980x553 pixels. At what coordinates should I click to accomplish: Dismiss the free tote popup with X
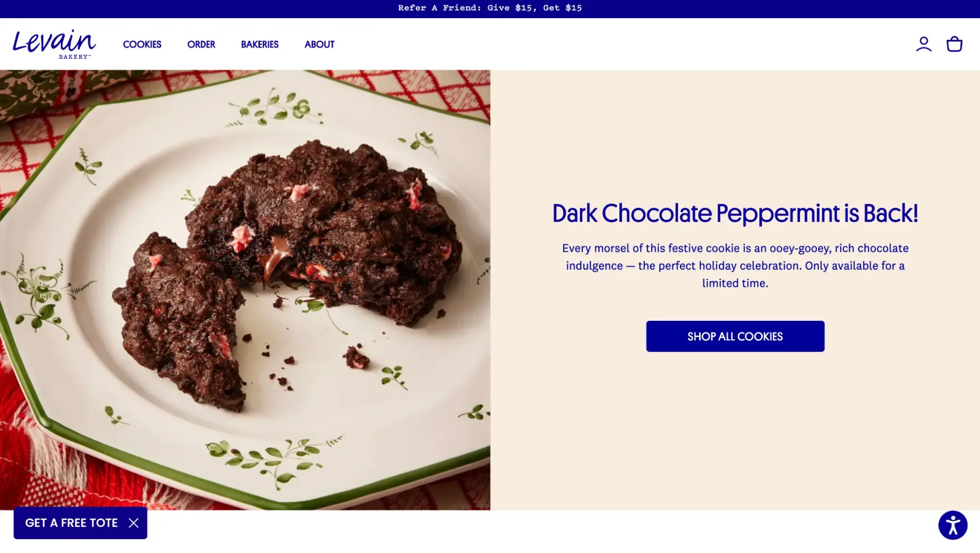point(133,523)
